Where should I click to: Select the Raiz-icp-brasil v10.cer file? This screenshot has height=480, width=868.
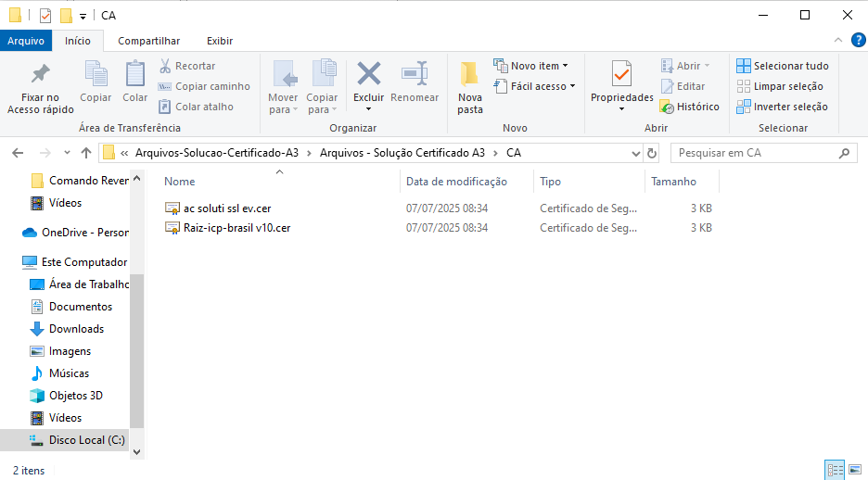[x=236, y=228]
